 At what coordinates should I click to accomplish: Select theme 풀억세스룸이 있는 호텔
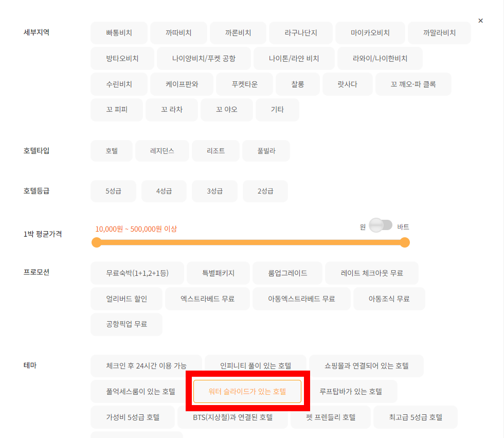tap(140, 392)
